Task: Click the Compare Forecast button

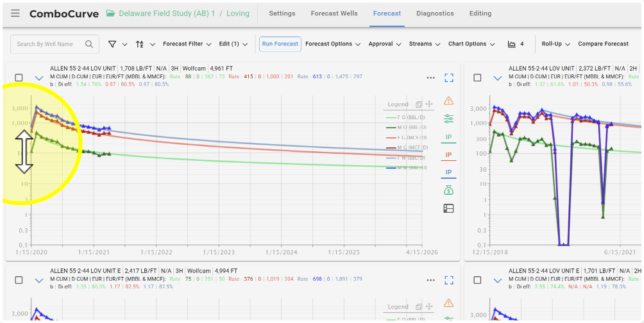Action: (603, 44)
